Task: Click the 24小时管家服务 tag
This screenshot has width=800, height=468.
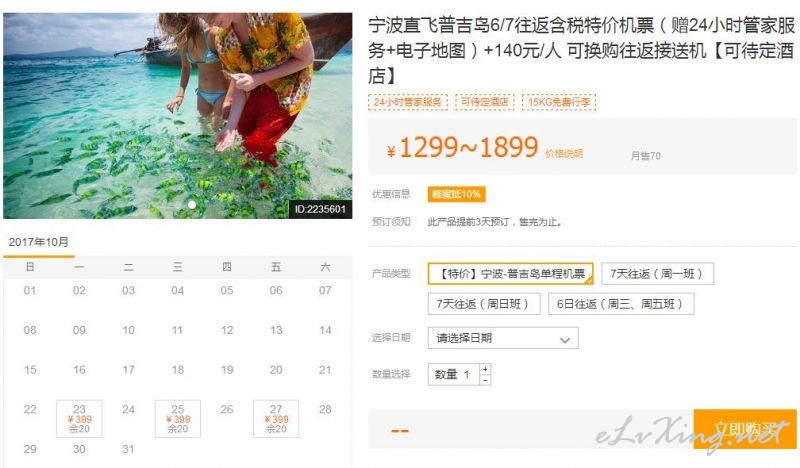Action: 408,102
